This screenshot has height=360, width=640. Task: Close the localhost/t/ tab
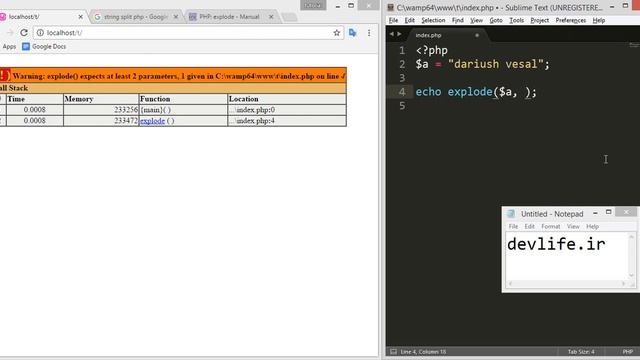tap(80, 17)
